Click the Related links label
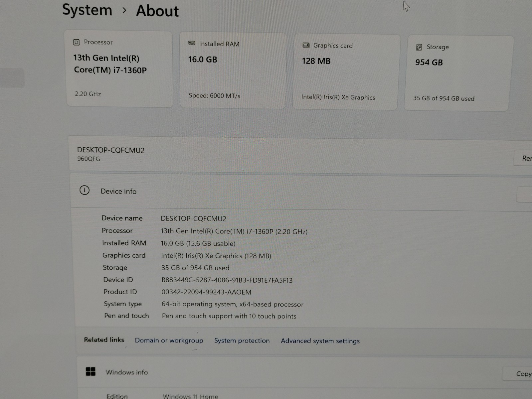 [x=104, y=339]
